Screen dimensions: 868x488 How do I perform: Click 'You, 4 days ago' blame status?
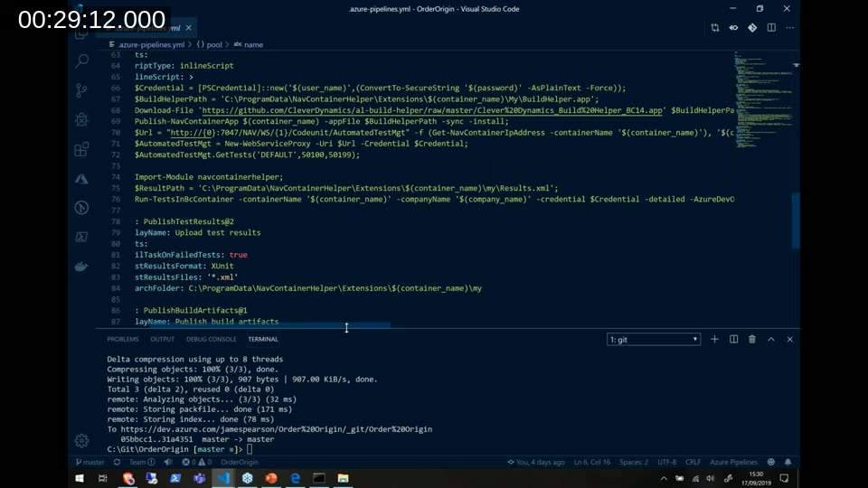tap(536, 462)
